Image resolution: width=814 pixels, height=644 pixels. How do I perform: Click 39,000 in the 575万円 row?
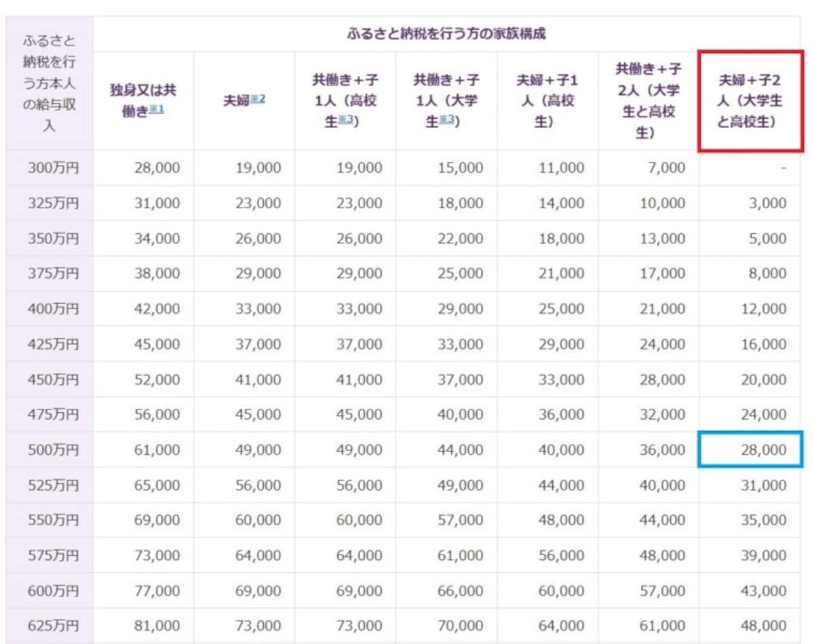tap(764, 556)
